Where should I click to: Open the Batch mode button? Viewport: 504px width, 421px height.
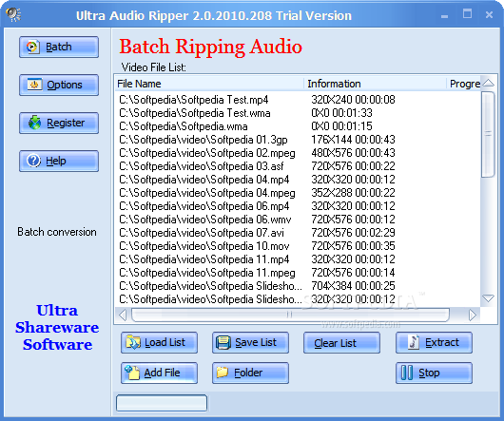(x=59, y=47)
